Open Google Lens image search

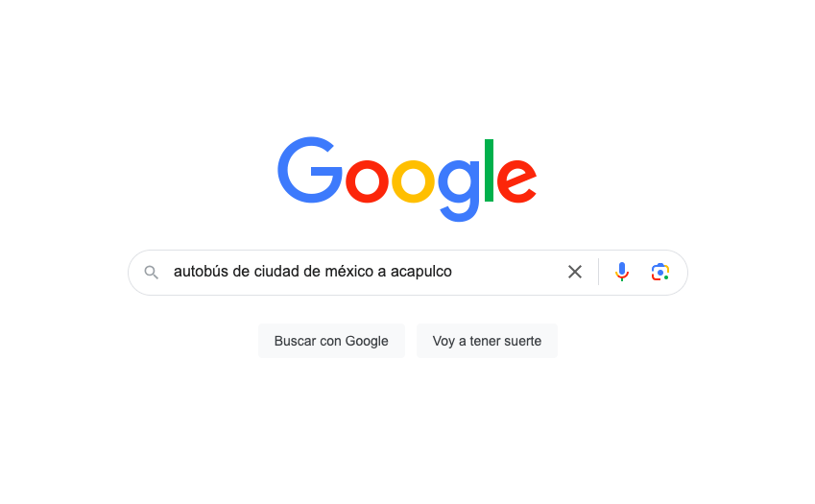pos(660,272)
